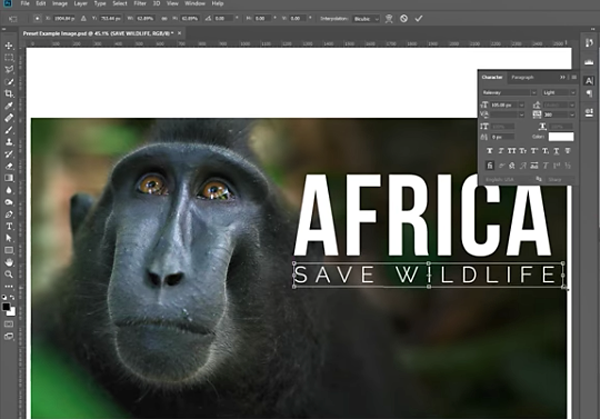This screenshot has width=600, height=419.
Task: Open the Interpolation Bicubic dropdown
Action: 366,18
